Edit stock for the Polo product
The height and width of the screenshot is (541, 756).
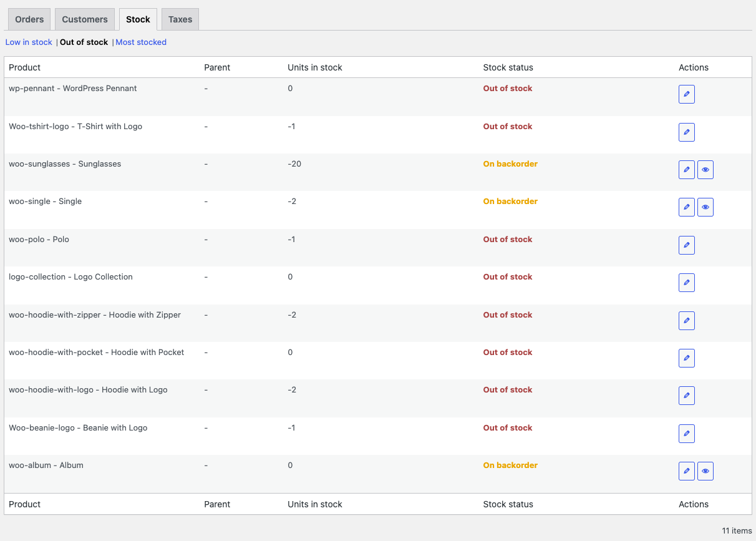tap(686, 245)
